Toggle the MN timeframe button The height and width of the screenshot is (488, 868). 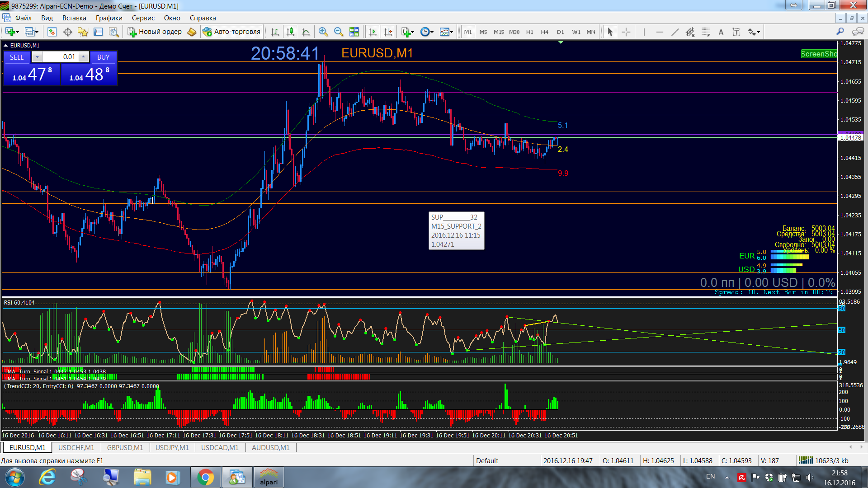tap(591, 32)
